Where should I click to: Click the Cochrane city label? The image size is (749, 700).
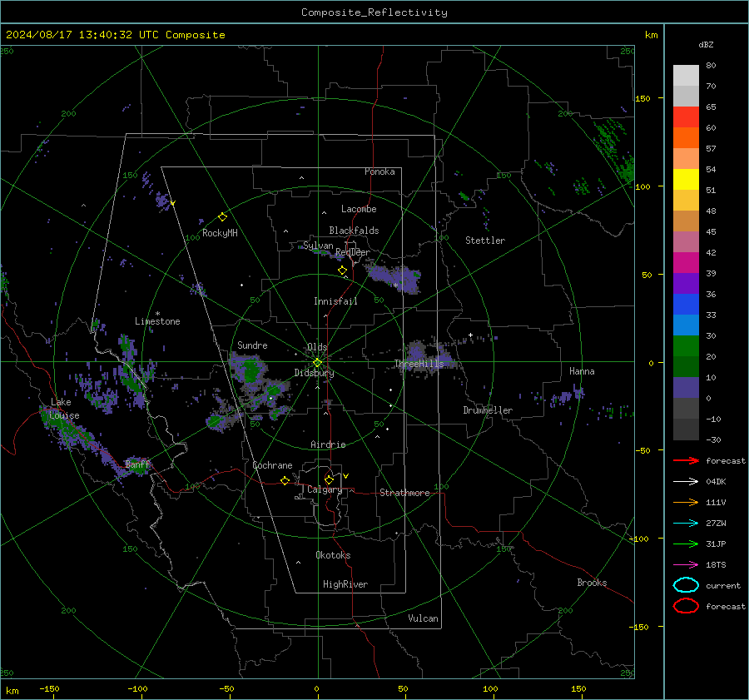tap(272, 465)
